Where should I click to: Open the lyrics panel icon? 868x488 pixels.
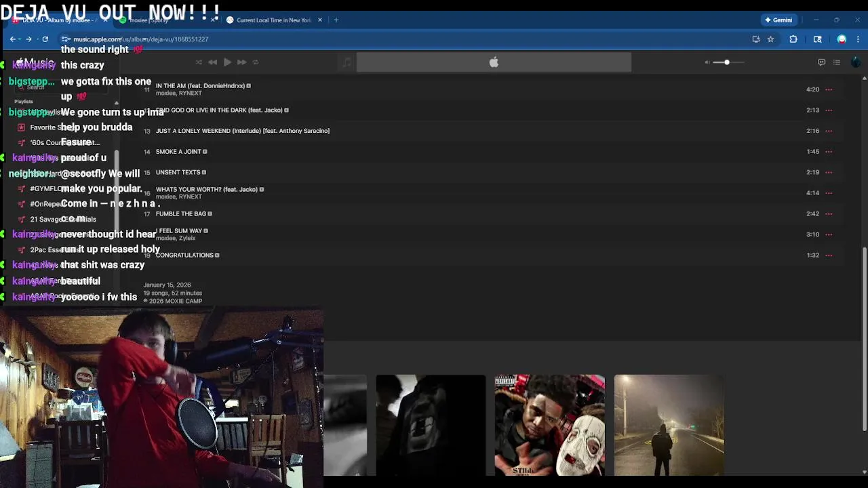pyautogui.click(x=821, y=62)
